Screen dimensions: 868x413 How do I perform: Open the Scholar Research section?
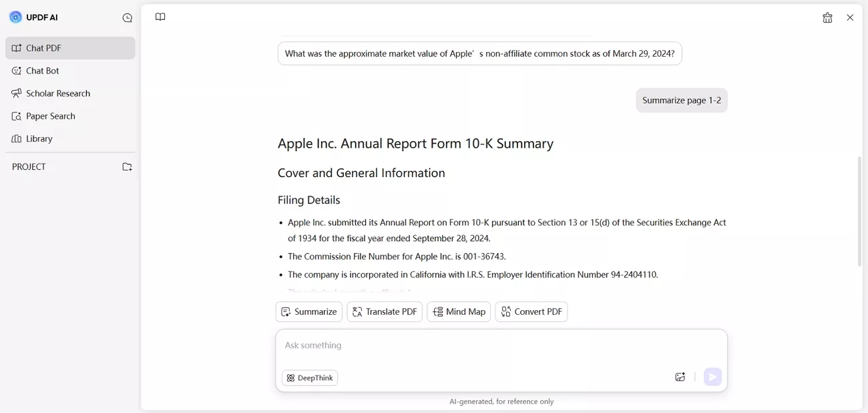[x=57, y=93]
